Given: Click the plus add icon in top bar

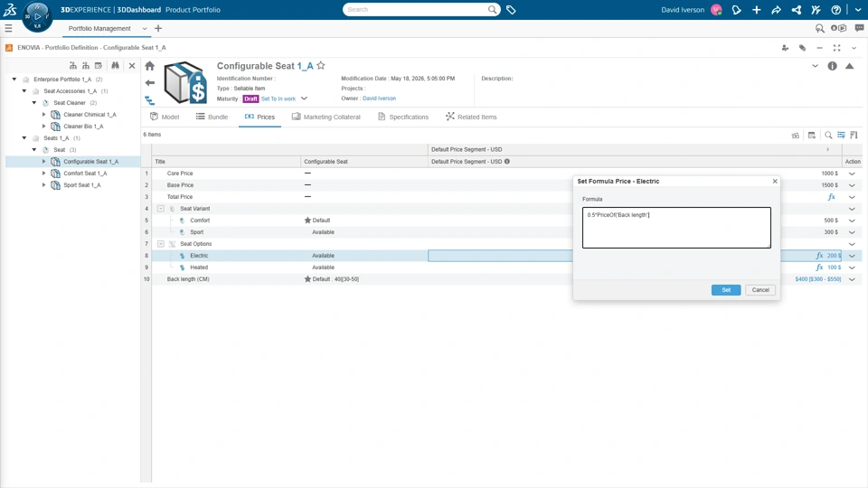Looking at the screenshot, I should [x=756, y=9].
